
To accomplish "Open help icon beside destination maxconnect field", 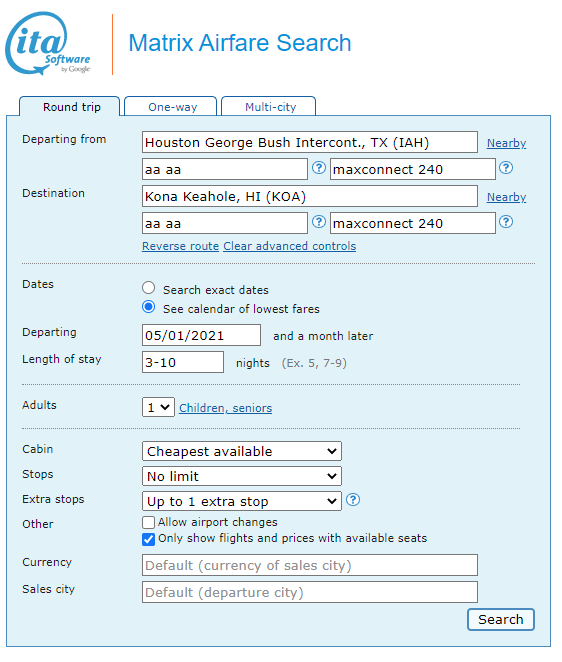I will [506, 222].
